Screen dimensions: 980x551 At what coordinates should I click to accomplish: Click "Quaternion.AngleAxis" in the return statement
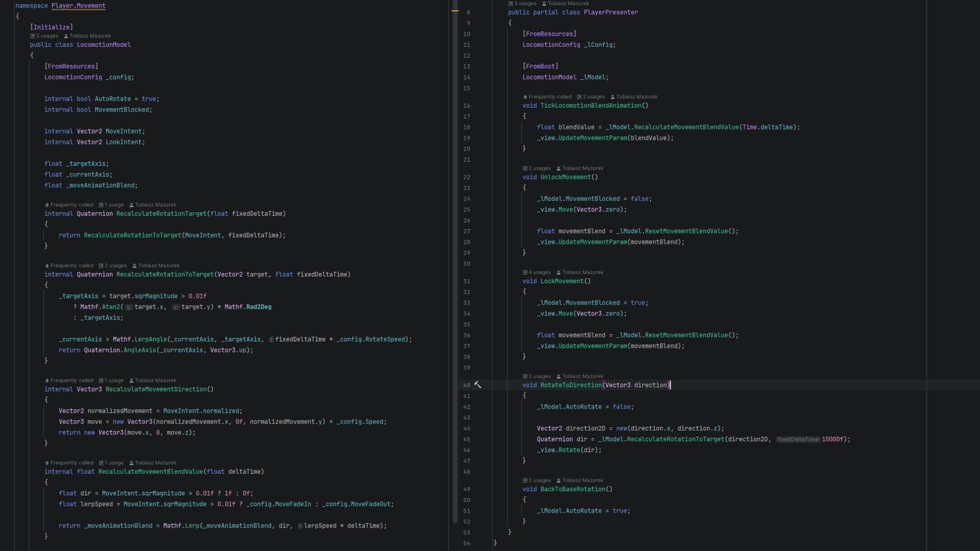tap(120, 350)
